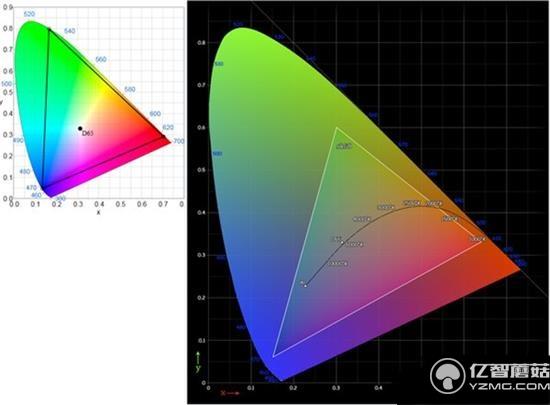
Task: Select the curve's lower-left endpoint marker
Action: [305, 285]
